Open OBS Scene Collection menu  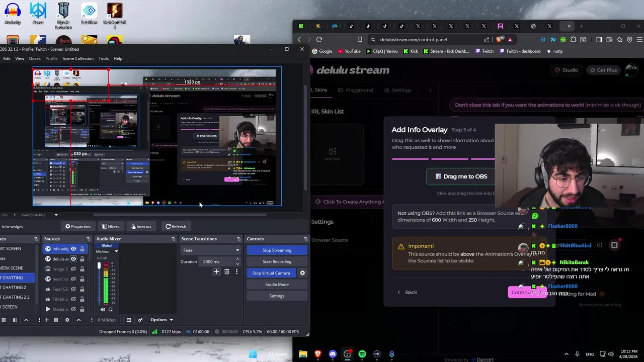78,58
